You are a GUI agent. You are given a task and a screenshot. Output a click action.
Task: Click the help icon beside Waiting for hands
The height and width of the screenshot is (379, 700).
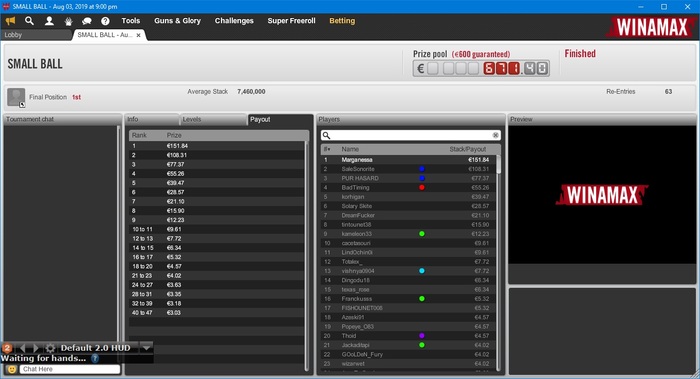tap(95, 358)
